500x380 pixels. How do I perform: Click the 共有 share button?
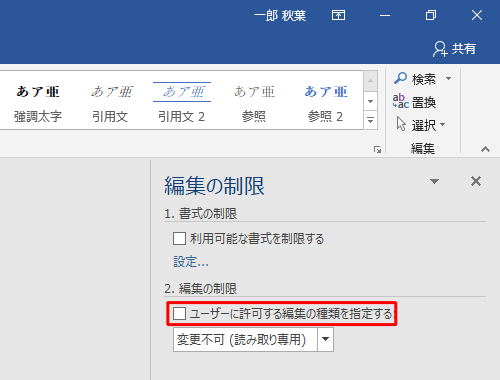(x=454, y=49)
